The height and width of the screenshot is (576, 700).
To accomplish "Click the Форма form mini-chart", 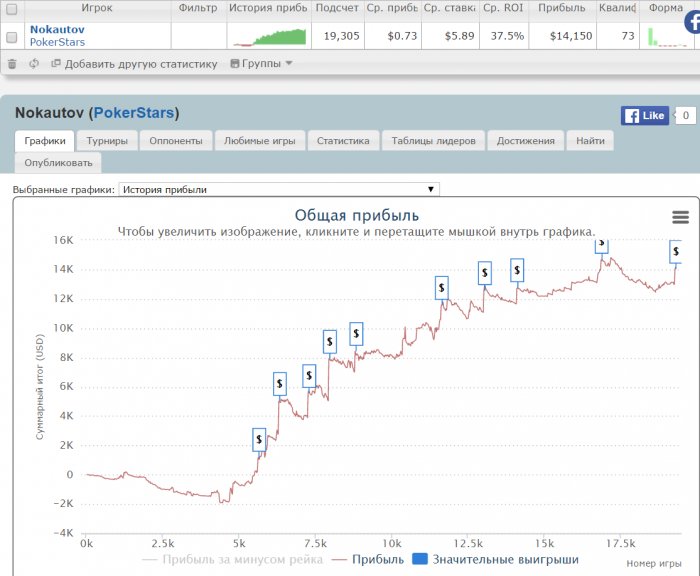I will point(667,37).
